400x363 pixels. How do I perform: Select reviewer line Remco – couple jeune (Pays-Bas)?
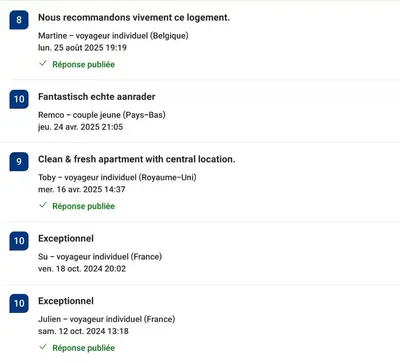(x=102, y=115)
